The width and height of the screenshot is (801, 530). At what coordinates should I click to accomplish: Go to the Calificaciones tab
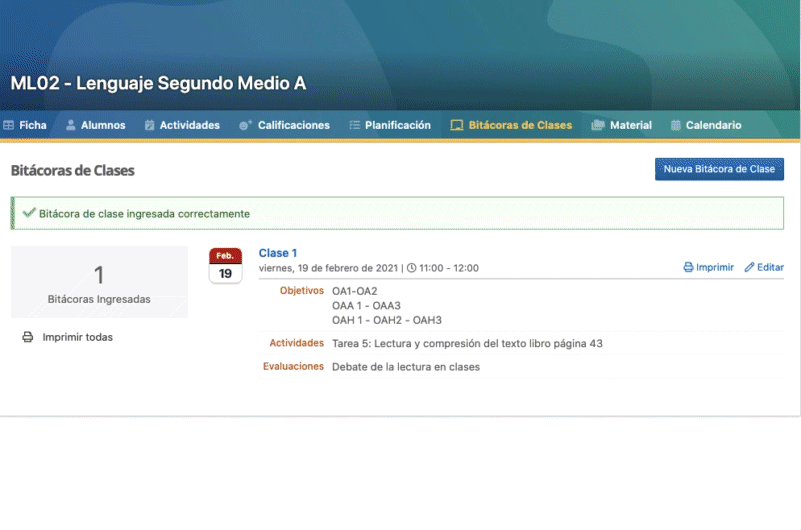click(x=284, y=125)
